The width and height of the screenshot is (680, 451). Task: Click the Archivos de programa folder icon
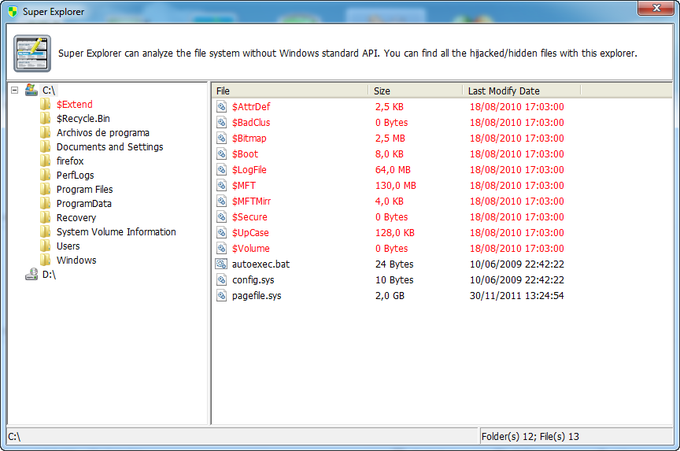click(45, 133)
